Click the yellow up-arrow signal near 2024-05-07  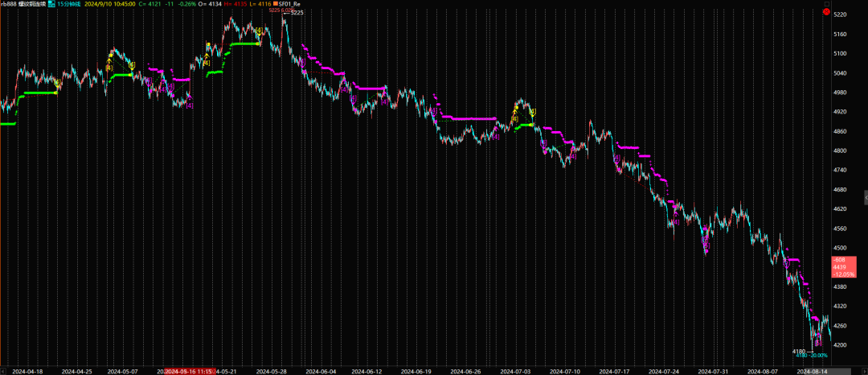[x=110, y=58]
